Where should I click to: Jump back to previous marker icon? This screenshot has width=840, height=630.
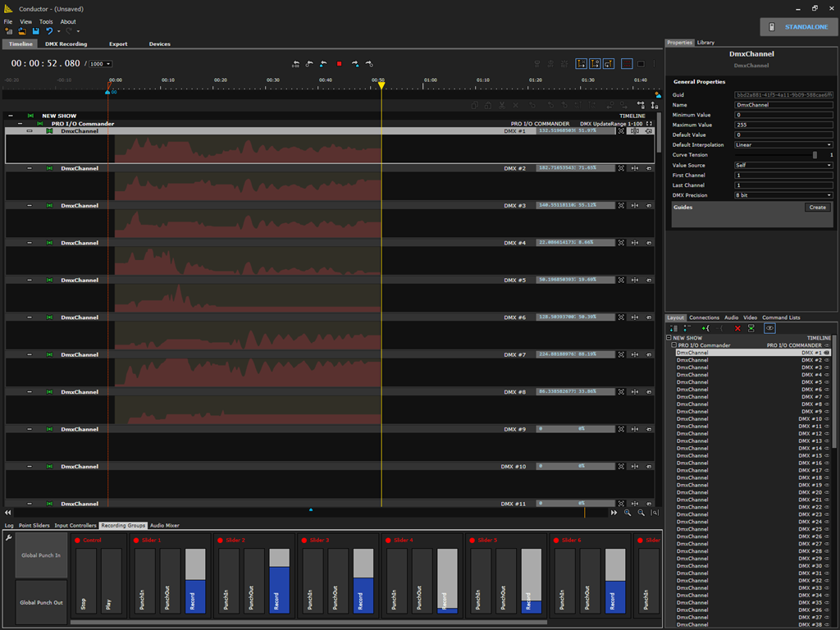coord(323,64)
